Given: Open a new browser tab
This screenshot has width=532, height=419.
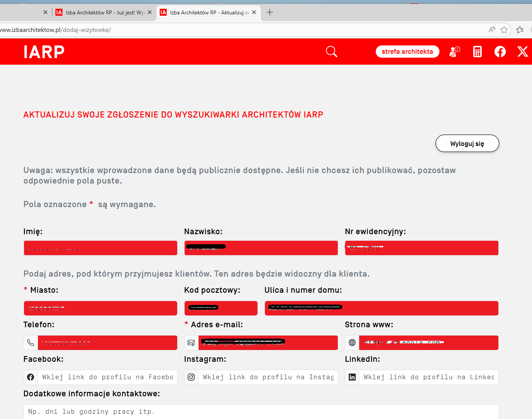Looking at the screenshot, I should pos(270,12).
